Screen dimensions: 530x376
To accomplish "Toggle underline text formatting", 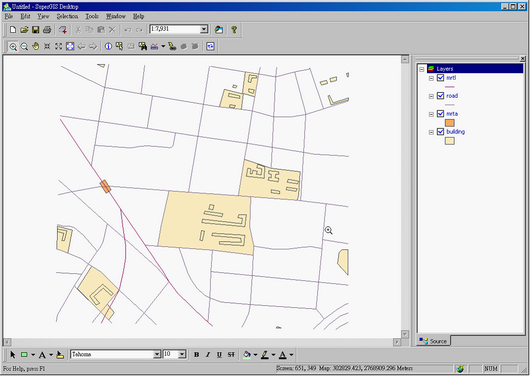I will [x=219, y=355].
